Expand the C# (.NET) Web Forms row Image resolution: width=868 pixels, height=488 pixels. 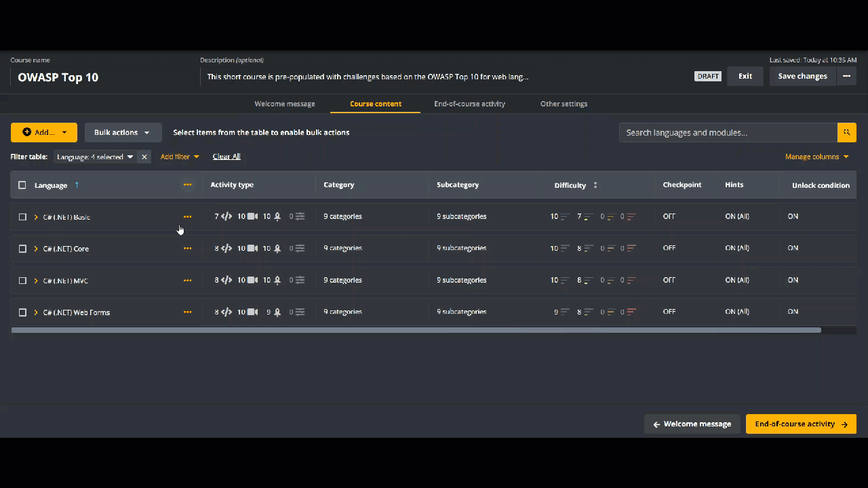(x=36, y=312)
